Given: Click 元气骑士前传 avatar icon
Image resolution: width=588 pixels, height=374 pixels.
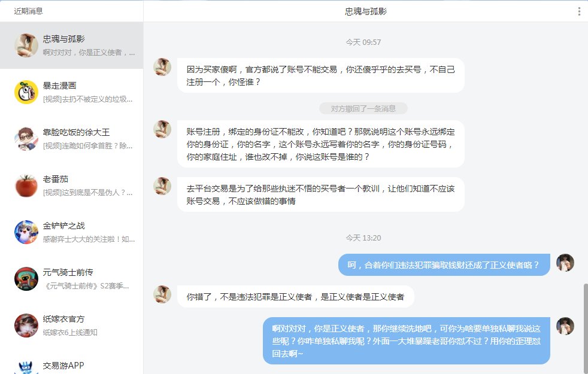Looking at the screenshot, I should (26, 278).
